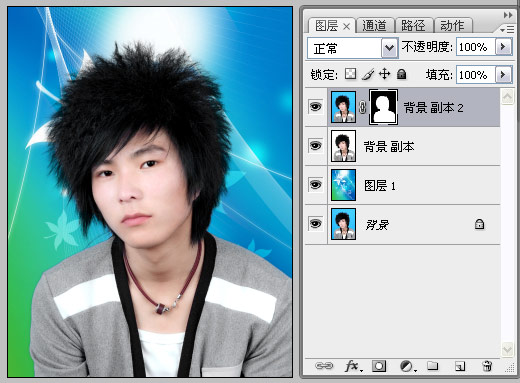
Task: Click the layers list scroll down arrow
Action: pos(507,349)
